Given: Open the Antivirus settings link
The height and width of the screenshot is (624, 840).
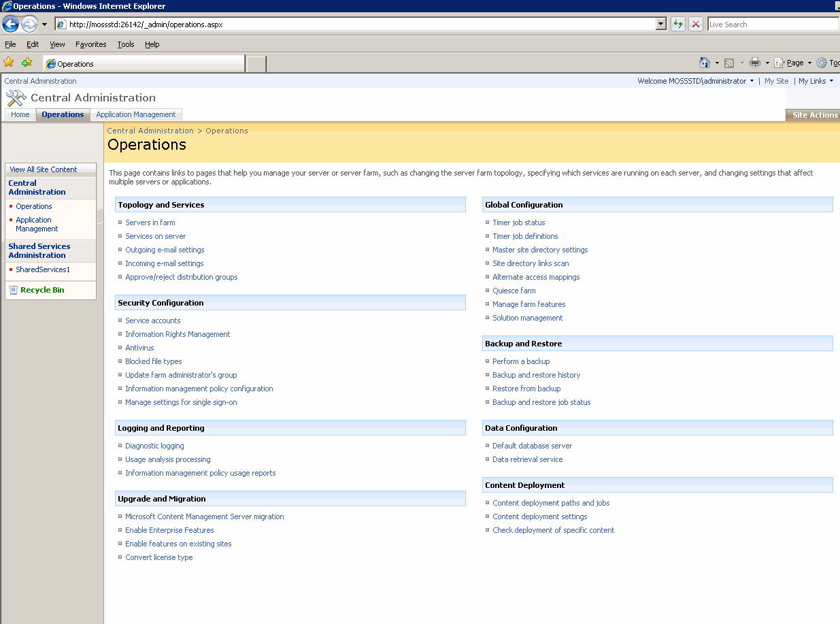Looking at the screenshot, I should tap(139, 348).
